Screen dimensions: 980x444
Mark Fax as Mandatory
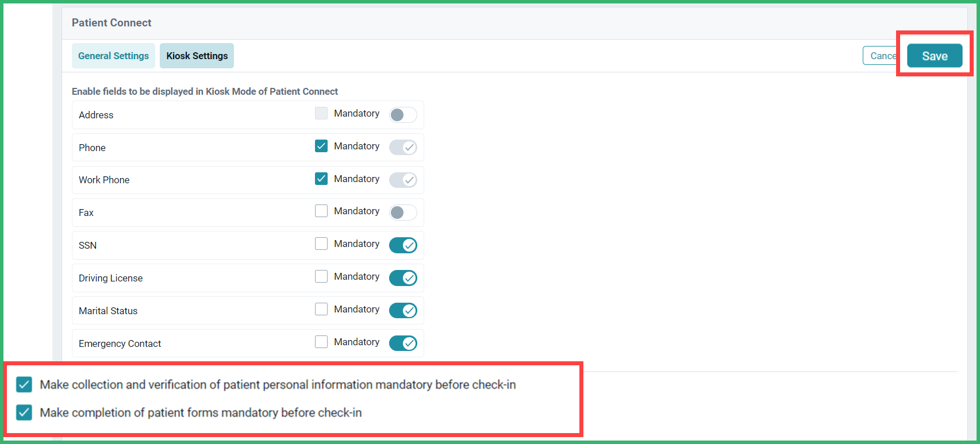tap(321, 210)
